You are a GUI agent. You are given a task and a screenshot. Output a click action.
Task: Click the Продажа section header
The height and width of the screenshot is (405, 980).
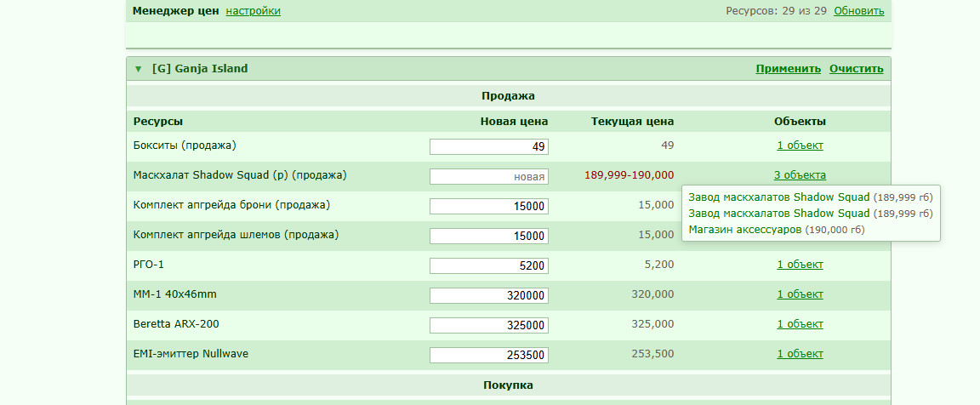click(508, 96)
